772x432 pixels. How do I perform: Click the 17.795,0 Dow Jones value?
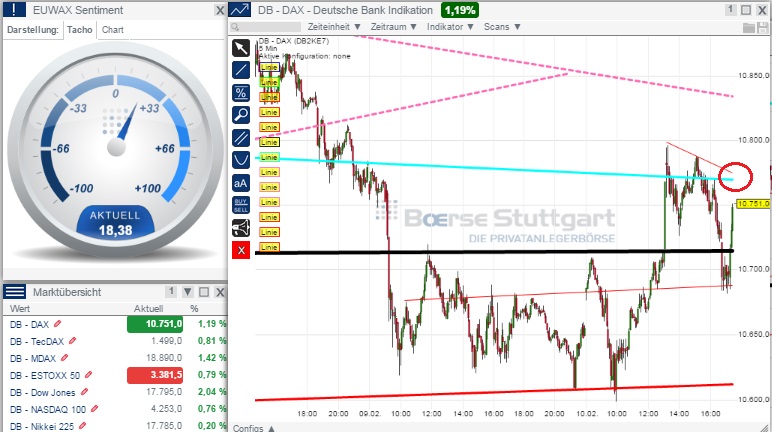[x=164, y=392]
